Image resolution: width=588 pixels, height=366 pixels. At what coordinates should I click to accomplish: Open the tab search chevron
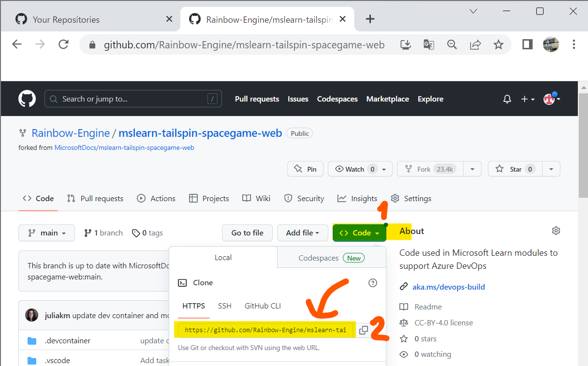473,11
